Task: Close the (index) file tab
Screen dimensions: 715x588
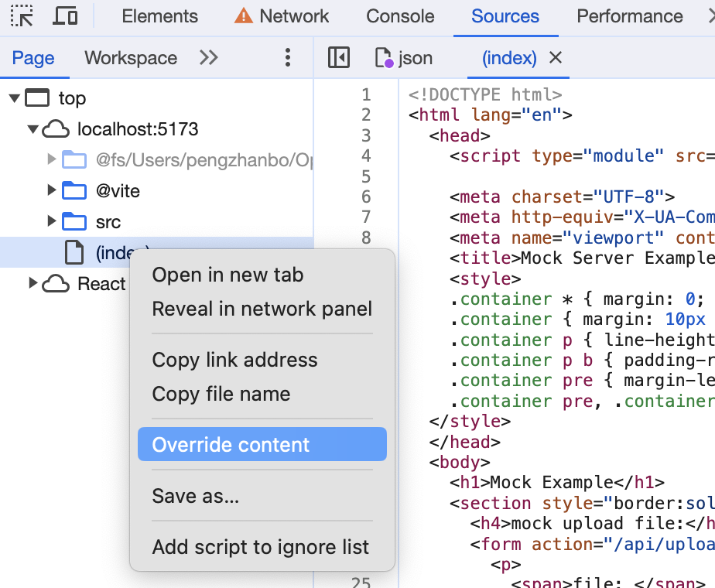Action: click(555, 57)
